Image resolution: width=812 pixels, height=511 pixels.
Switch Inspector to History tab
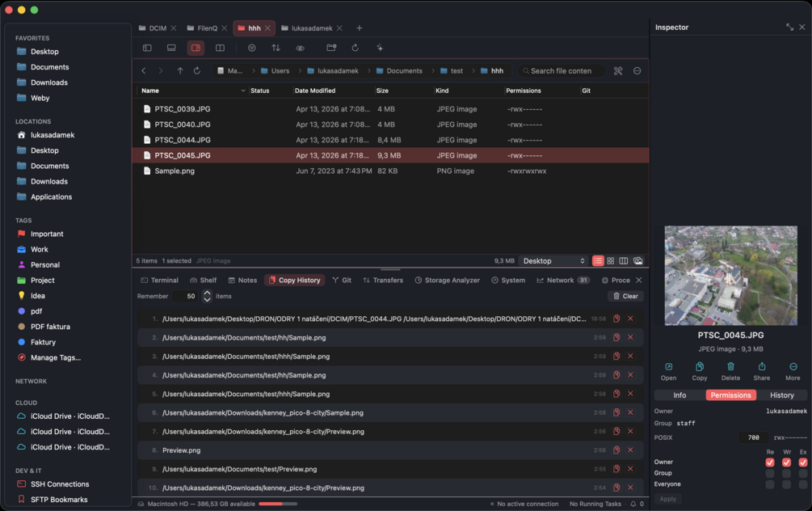click(x=782, y=395)
